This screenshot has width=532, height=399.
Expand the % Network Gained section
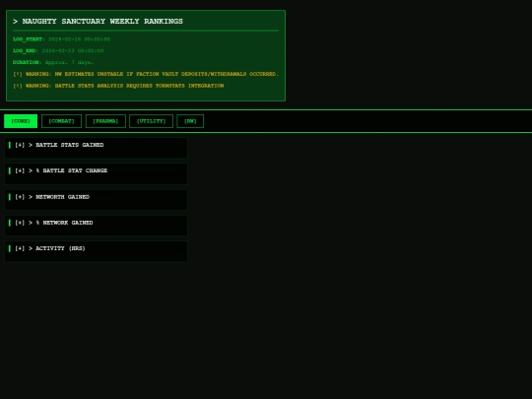click(96, 226)
